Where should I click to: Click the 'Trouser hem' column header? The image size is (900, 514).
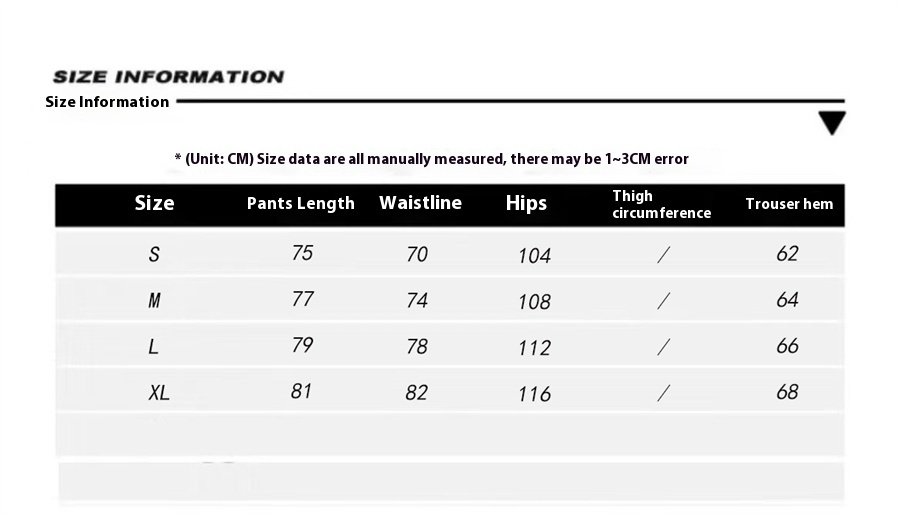[x=789, y=204]
